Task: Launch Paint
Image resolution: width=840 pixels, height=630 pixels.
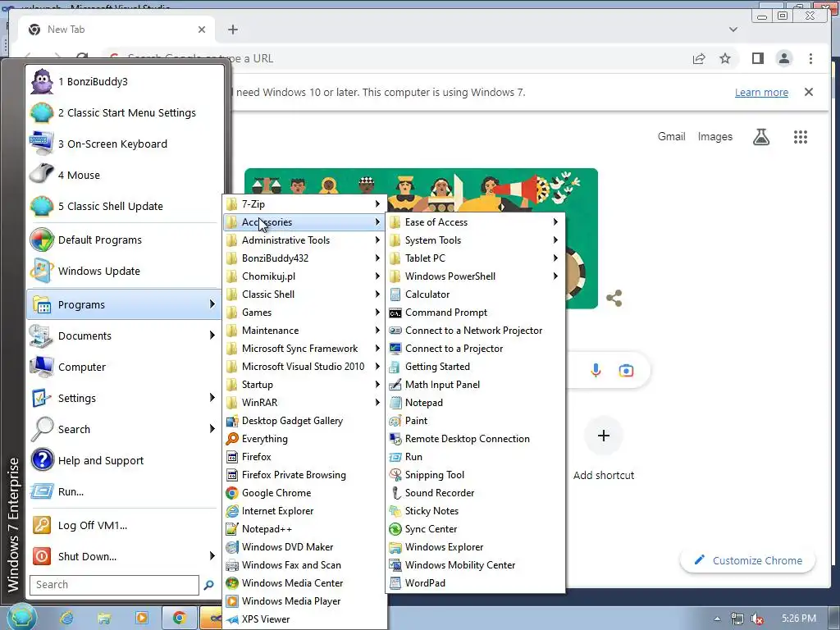Action: (x=475, y=421)
